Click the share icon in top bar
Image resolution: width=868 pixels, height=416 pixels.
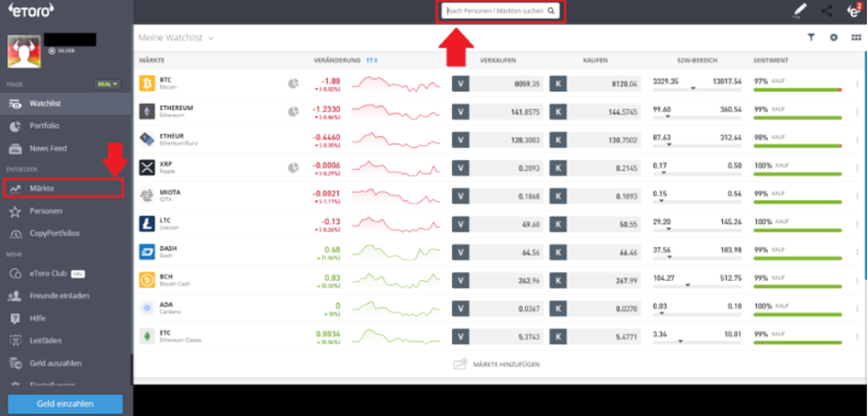(x=827, y=11)
